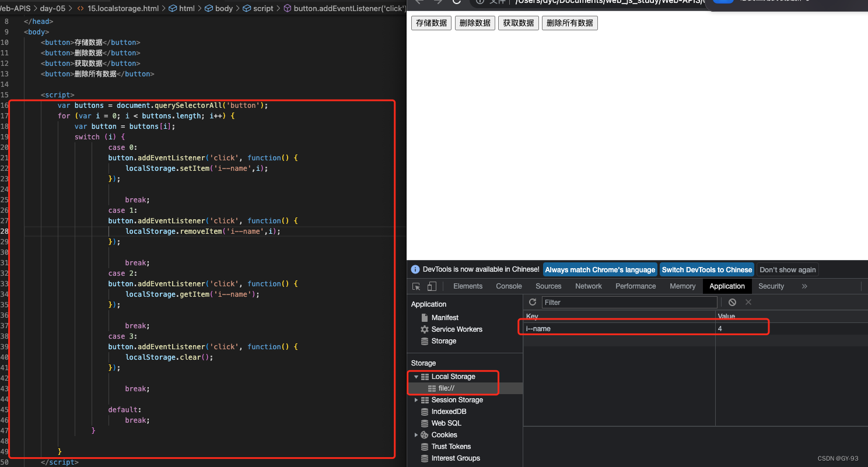Click line number 28 in the editor gutter
The image size is (868, 467).
click(x=5, y=231)
